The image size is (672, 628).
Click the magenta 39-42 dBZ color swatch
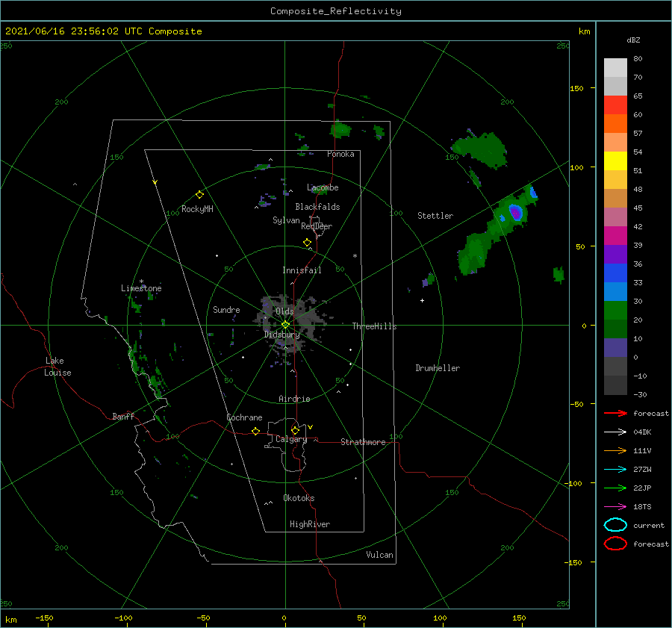pos(615,235)
